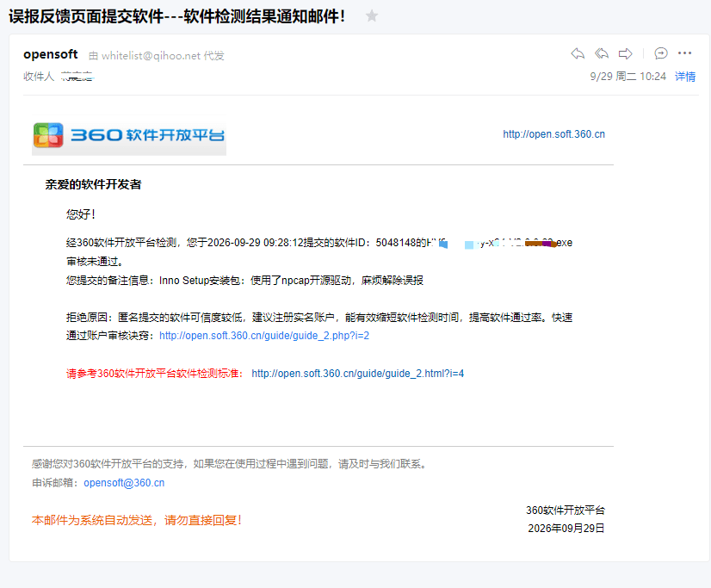Click the 360软件开放平台 logo image
Viewport: 711px width, 588px height.
tap(129, 135)
